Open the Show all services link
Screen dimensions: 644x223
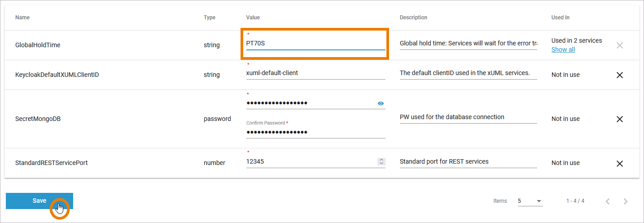pyautogui.click(x=563, y=49)
